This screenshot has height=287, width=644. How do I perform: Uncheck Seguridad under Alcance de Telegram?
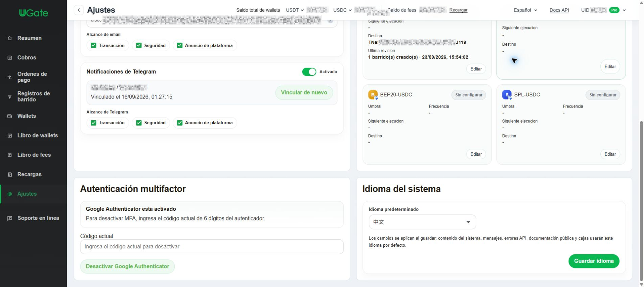tap(139, 123)
